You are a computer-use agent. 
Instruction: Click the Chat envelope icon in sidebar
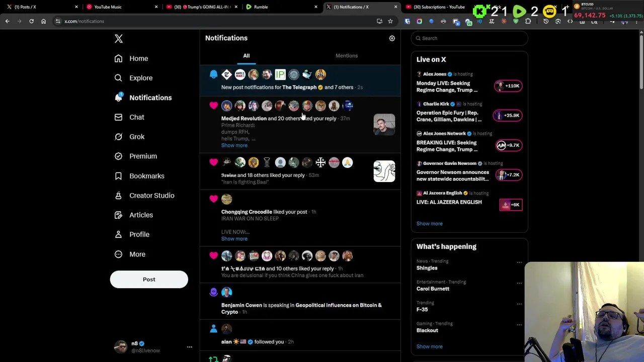[118, 117]
